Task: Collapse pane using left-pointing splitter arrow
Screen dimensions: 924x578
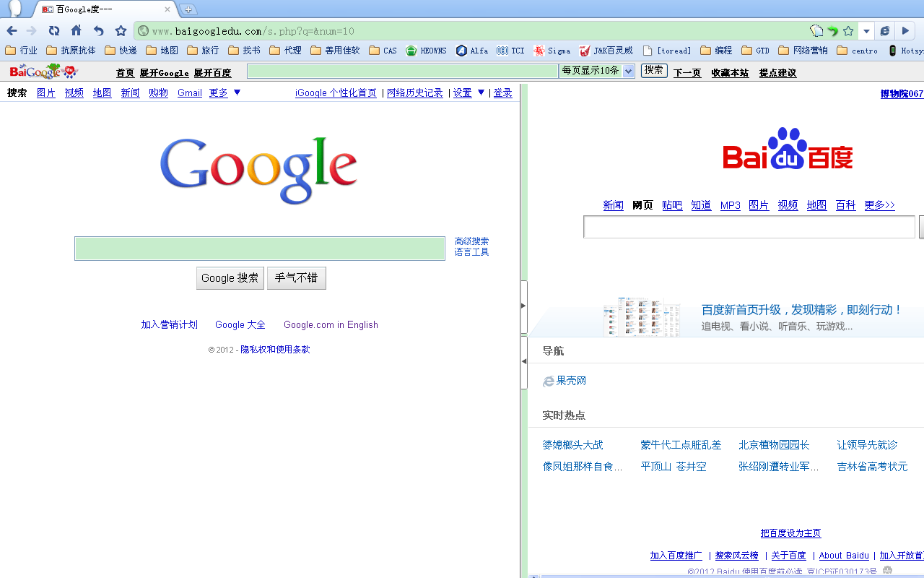Action: (523, 361)
